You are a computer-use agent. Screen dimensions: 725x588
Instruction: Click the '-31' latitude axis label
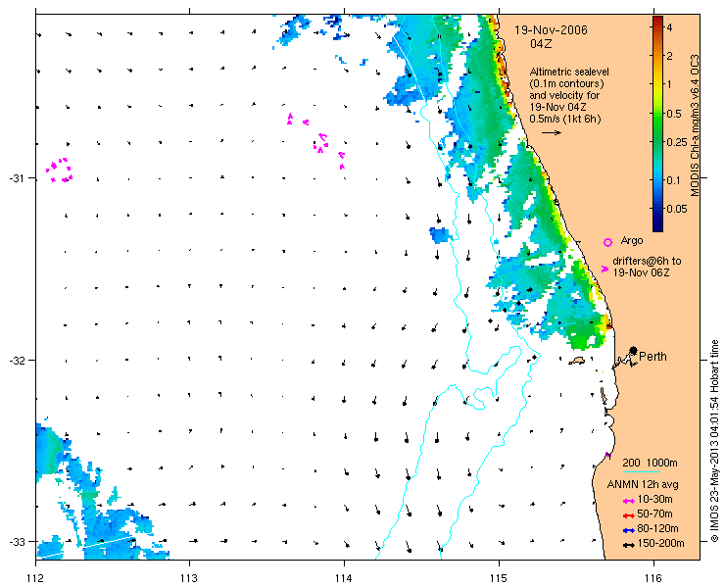[16, 178]
